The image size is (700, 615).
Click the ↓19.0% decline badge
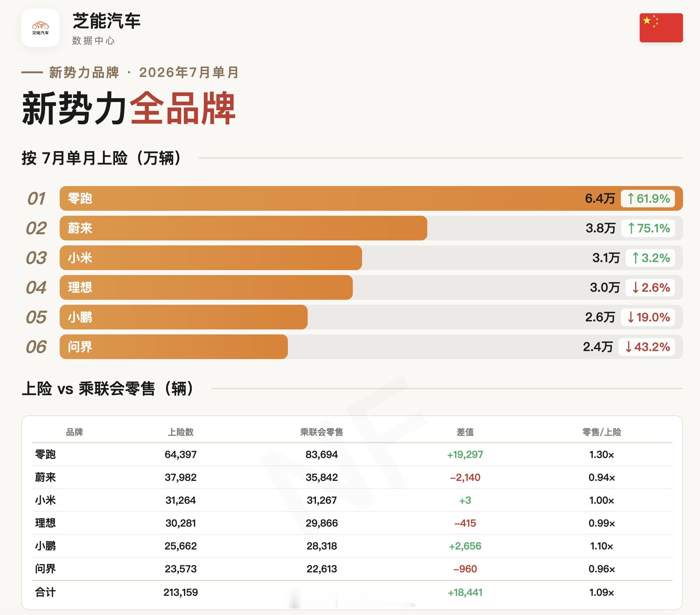[x=648, y=317]
